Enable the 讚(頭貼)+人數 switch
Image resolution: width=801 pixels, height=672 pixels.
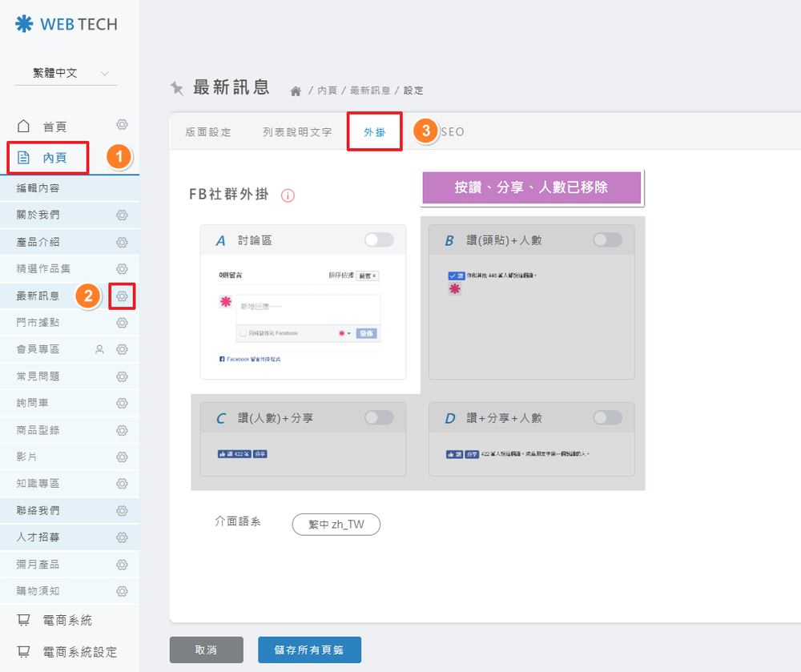[607, 239]
